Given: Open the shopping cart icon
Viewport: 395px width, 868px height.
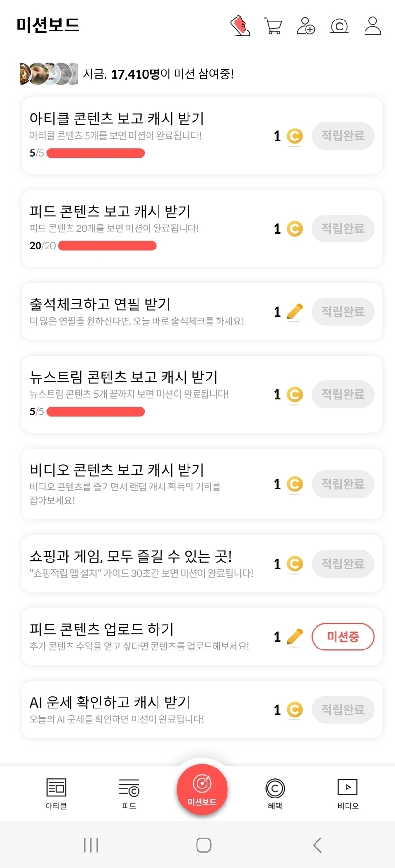Looking at the screenshot, I should click(x=273, y=26).
